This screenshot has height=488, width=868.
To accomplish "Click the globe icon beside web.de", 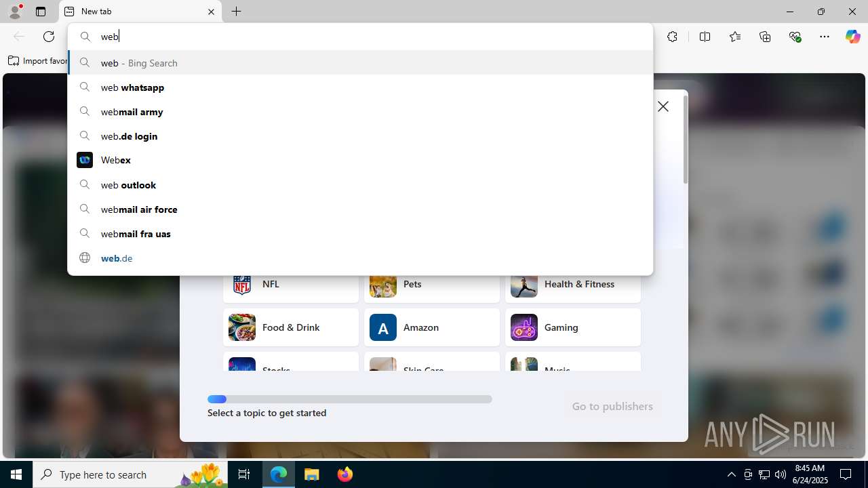I will (x=85, y=258).
